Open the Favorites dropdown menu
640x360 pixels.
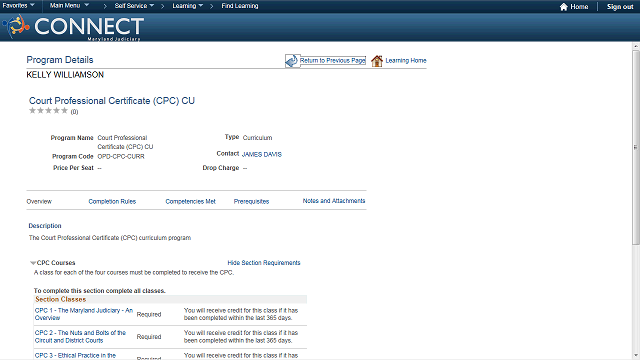pos(18,5)
